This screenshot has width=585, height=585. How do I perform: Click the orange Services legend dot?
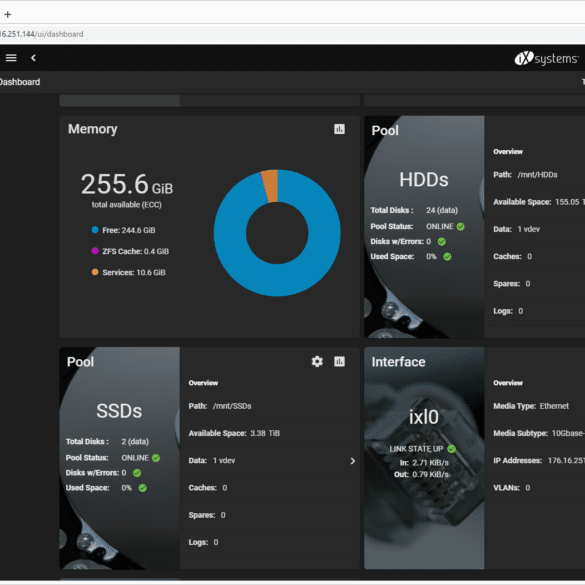[x=95, y=272]
